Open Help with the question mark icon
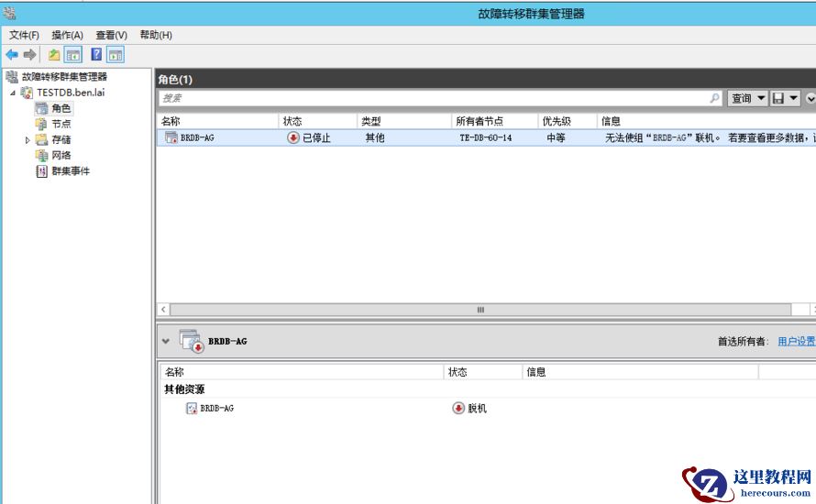The width and height of the screenshot is (816, 504). pyautogui.click(x=96, y=54)
